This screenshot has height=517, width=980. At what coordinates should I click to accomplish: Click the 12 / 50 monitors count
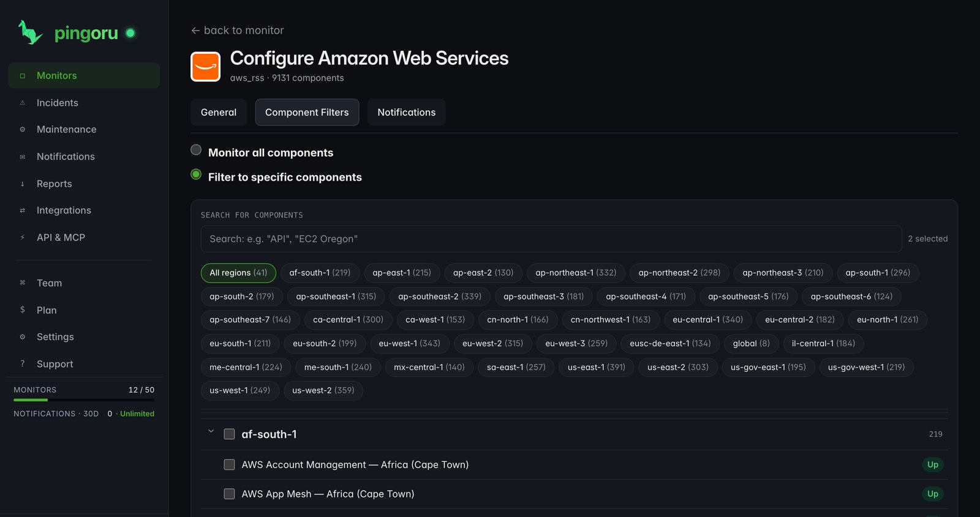pyautogui.click(x=141, y=390)
